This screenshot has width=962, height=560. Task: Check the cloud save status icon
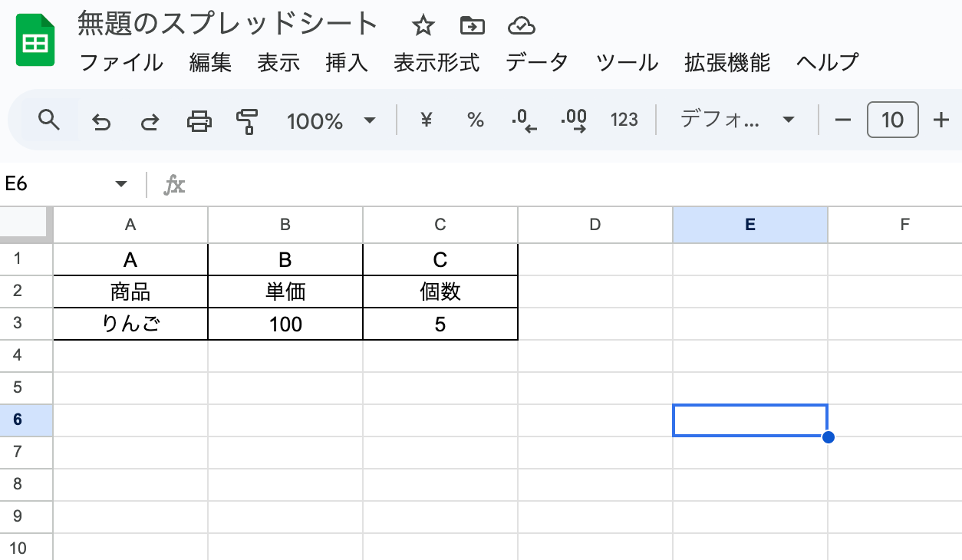[x=521, y=26]
